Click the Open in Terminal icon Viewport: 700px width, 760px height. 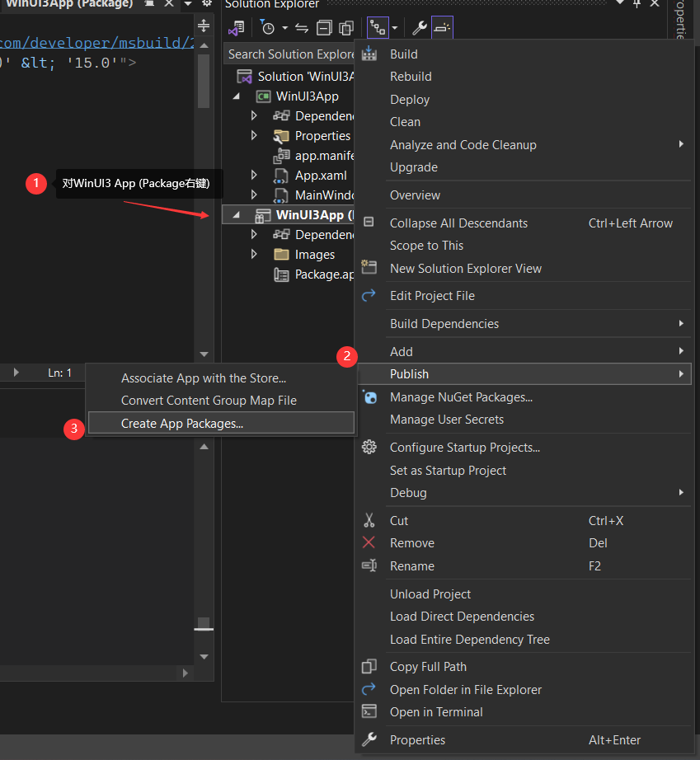point(368,711)
